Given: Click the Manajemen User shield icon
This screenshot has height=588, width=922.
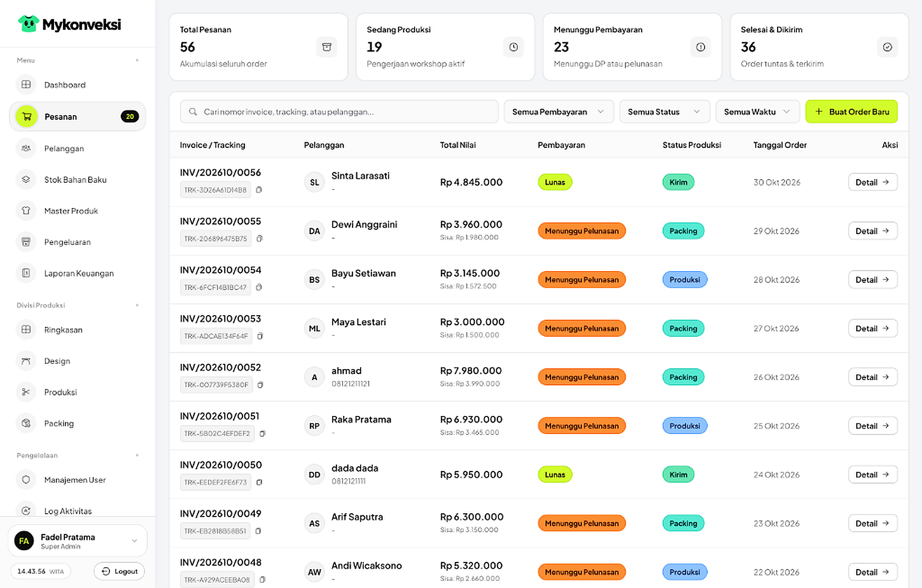Looking at the screenshot, I should point(26,479).
